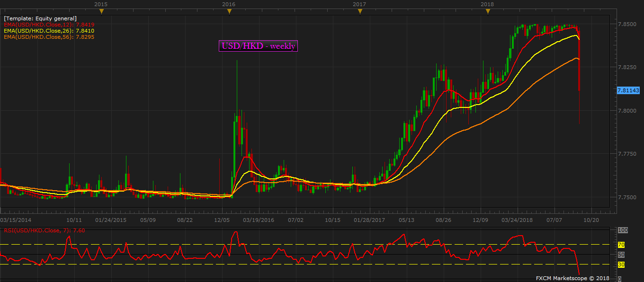Select the yellow EMA 26 indicator legend
The image size is (644, 282).
[x=49, y=31]
